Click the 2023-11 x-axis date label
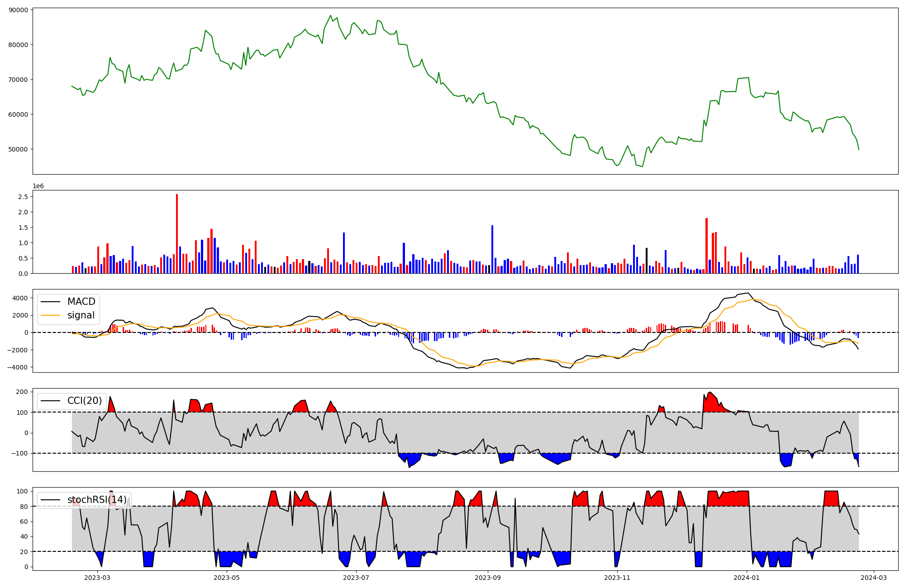Viewport: 905px width, 588px height. pos(617,578)
